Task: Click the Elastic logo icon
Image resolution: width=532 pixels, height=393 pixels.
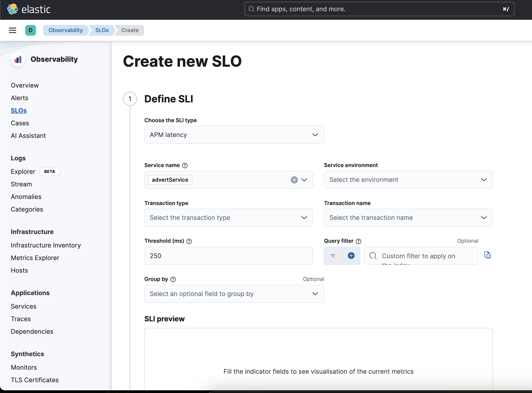Action: pos(12,9)
